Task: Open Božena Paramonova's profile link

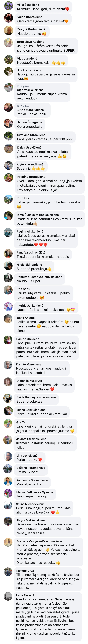Action: tap(31, 468)
